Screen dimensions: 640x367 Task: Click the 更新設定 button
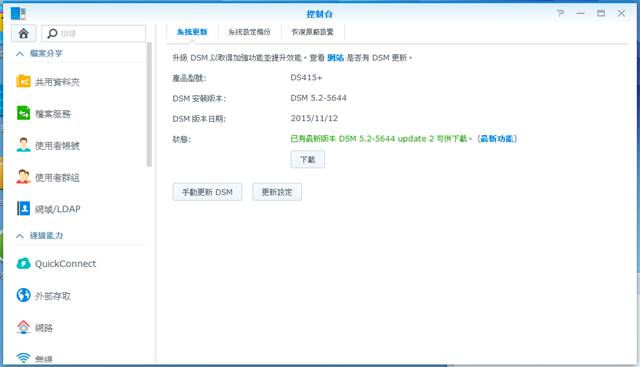(x=277, y=192)
